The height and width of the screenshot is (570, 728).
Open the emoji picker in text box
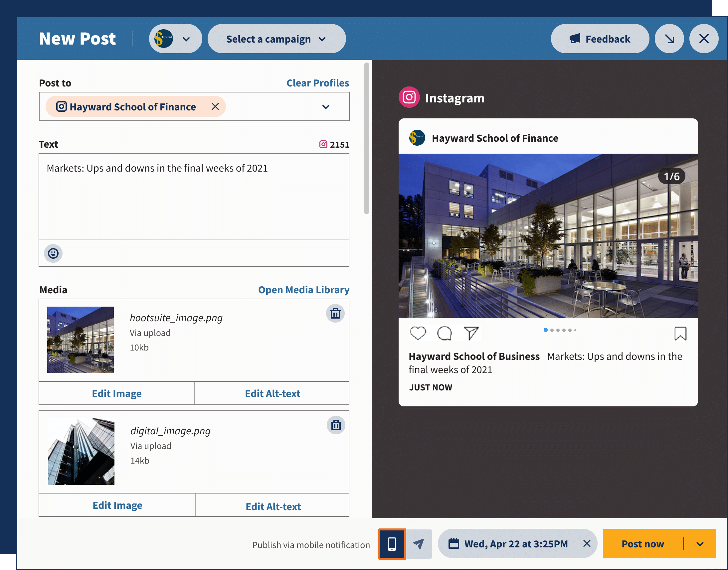[53, 253]
